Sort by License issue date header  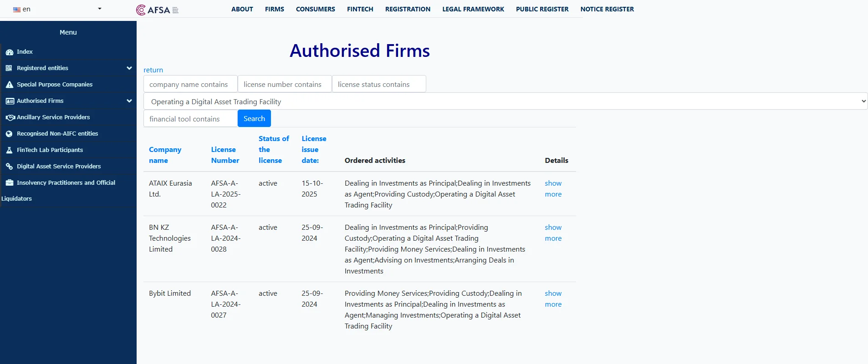(x=314, y=150)
